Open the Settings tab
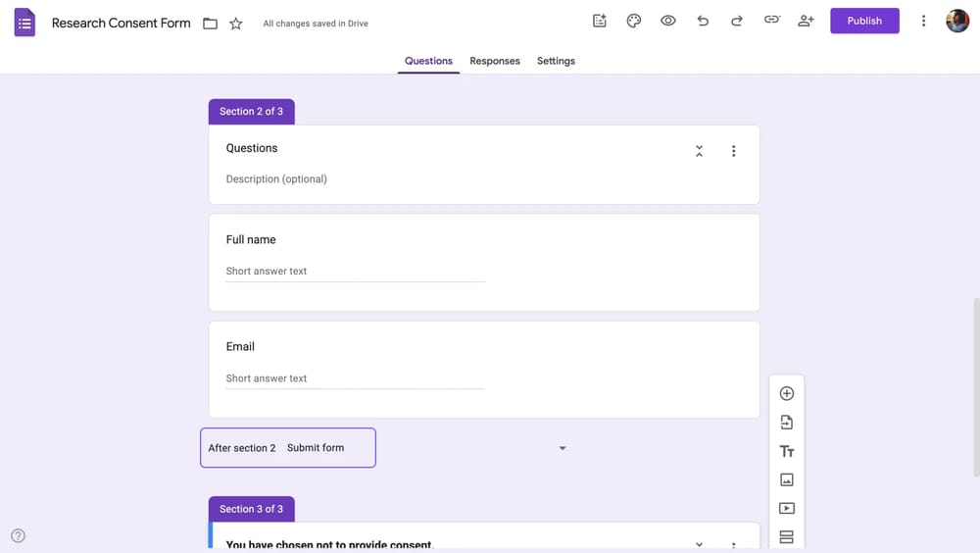980x553 pixels. tap(556, 61)
